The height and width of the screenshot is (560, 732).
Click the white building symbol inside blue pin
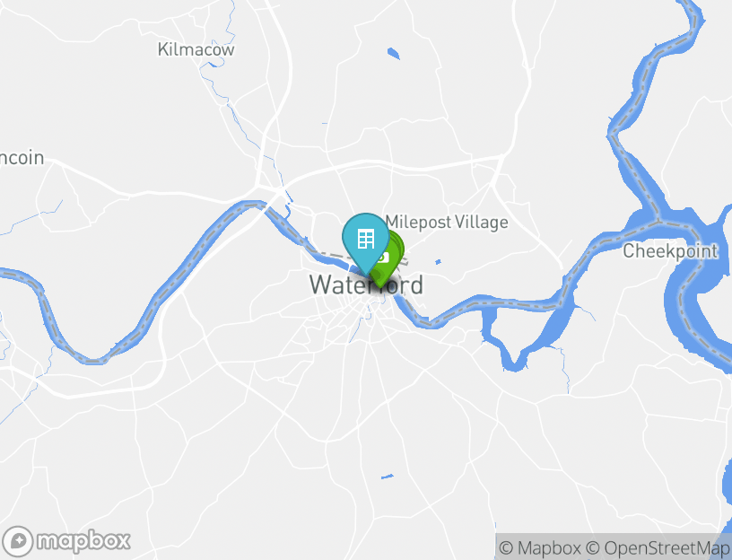[365, 239]
